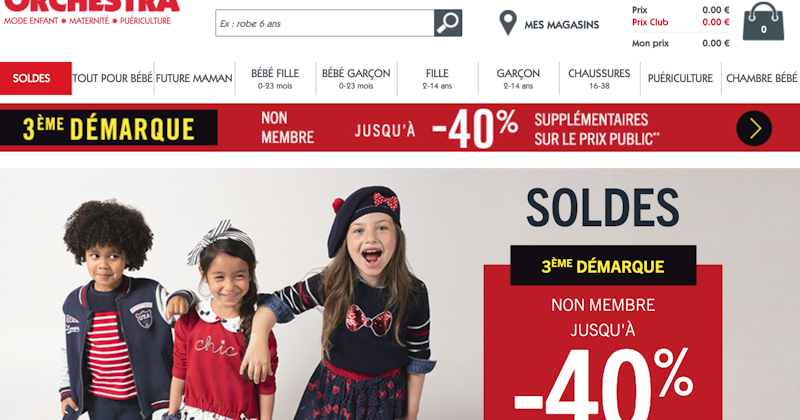Open the TOUT POUR BÉBÉ menu
This screenshot has width=800, height=420.
pyautogui.click(x=113, y=79)
